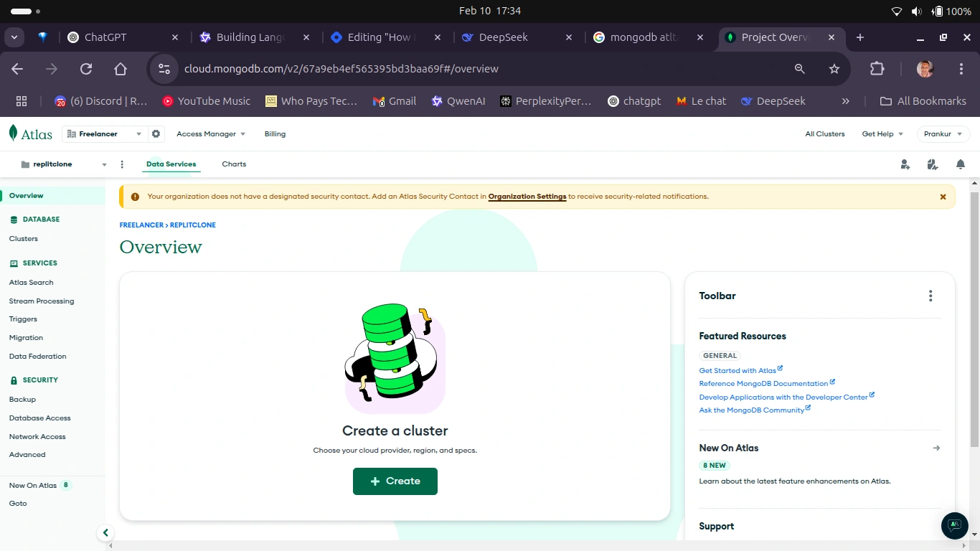Open the Atlas notifications bell

click(x=961, y=164)
